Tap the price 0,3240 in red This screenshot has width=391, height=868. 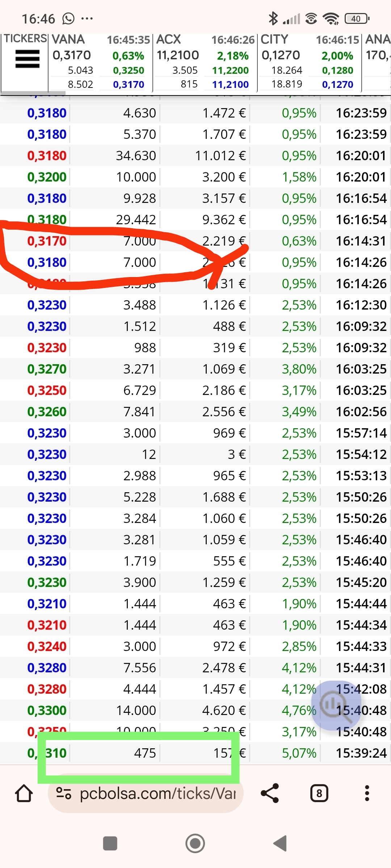(47, 646)
